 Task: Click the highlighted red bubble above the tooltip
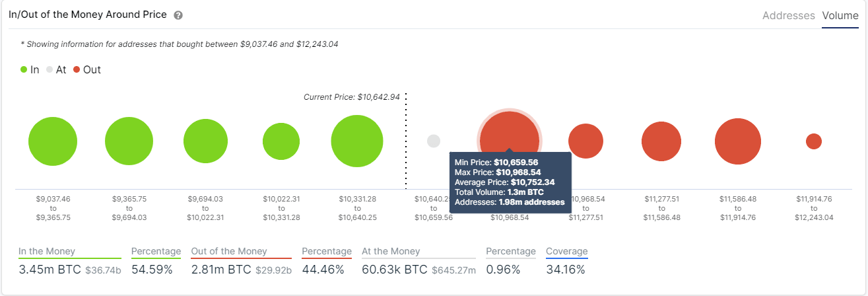coord(509,132)
